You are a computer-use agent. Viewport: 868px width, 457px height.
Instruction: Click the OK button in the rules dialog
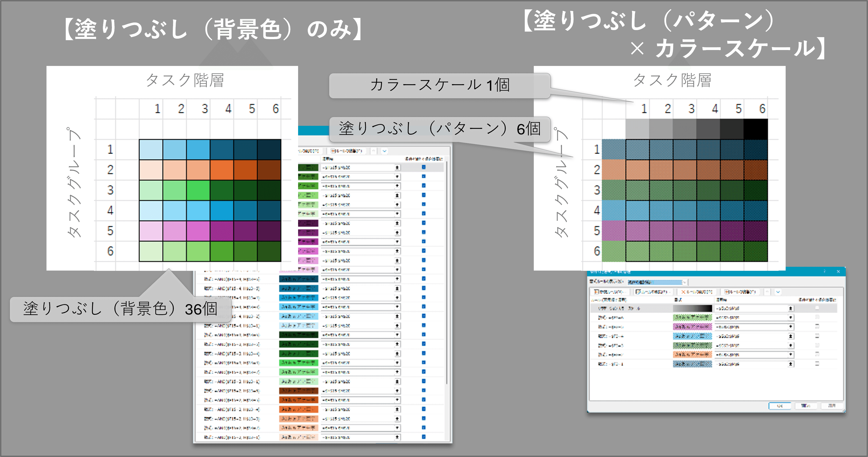[x=780, y=406]
